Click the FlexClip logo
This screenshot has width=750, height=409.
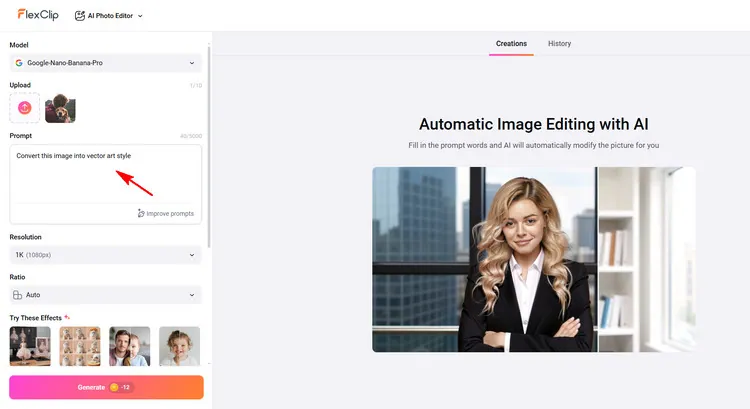37,15
